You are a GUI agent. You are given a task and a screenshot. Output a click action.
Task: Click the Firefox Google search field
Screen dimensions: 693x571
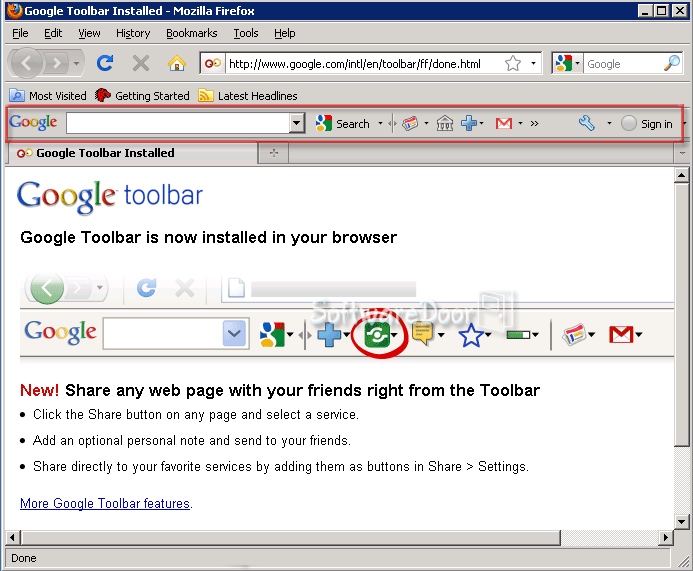623,64
